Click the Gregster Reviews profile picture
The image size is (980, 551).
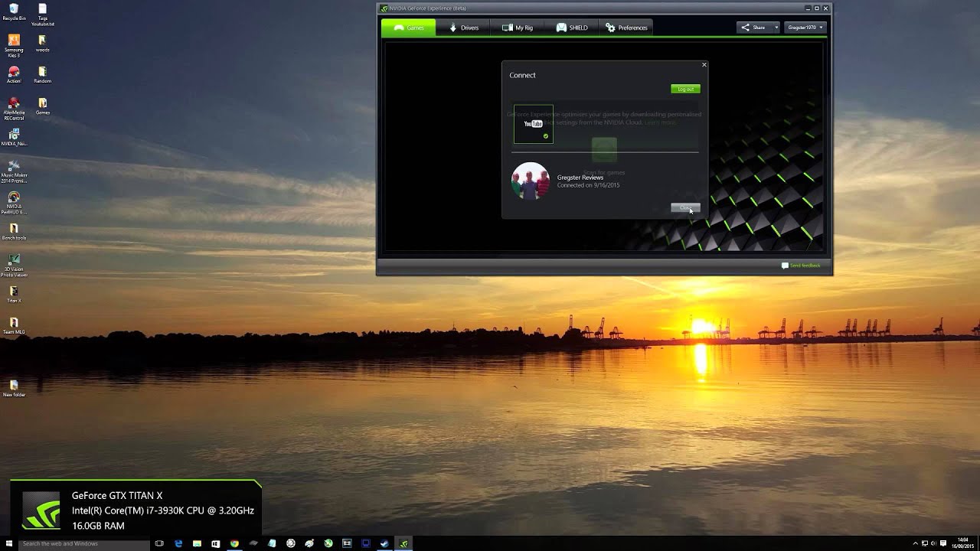[531, 181]
